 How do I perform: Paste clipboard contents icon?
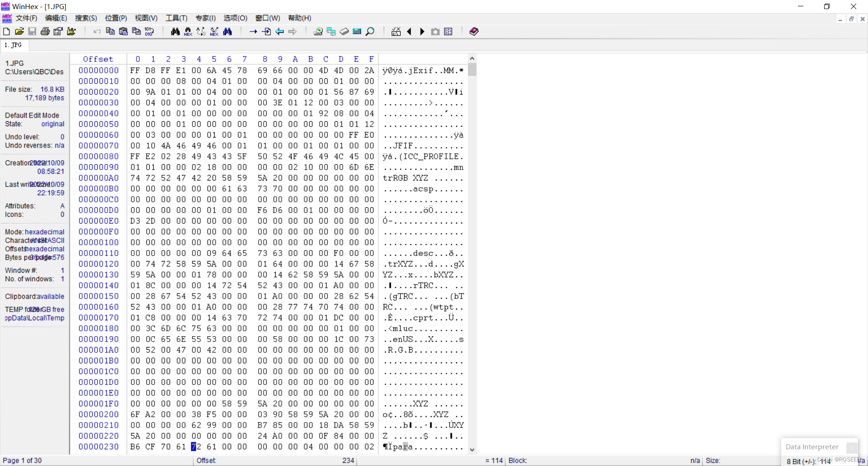click(x=123, y=31)
